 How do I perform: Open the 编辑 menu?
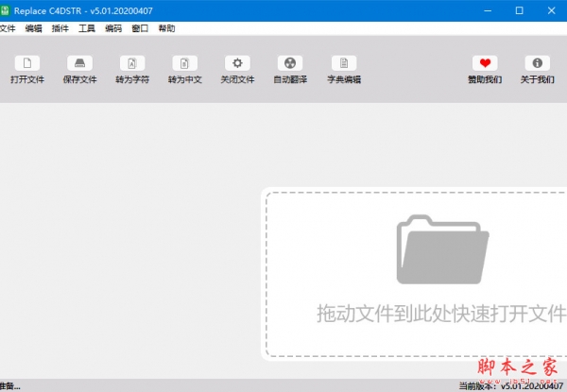pyautogui.click(x=34, y=28)
